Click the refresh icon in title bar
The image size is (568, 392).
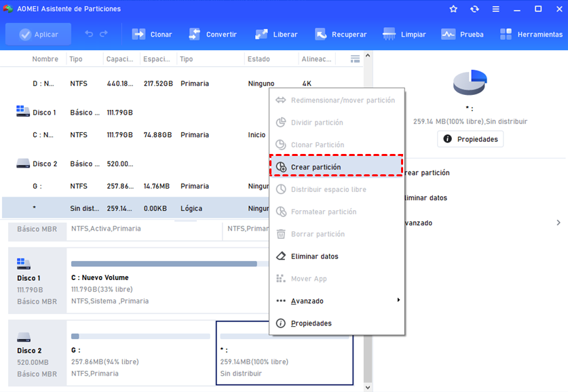pos(474,9)
